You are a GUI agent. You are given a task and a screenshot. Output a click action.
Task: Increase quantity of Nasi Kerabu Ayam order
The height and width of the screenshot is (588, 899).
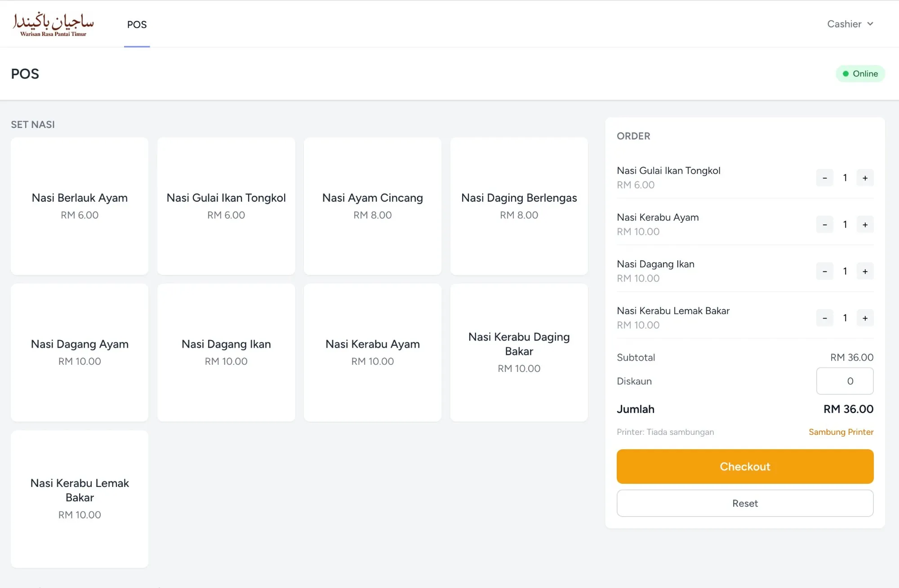[x=865, y=225]
